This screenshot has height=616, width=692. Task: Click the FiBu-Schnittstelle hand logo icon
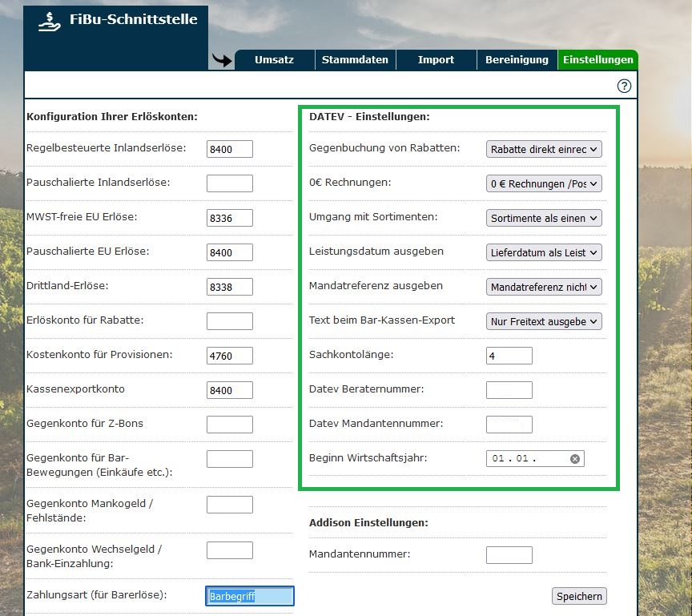50,22
